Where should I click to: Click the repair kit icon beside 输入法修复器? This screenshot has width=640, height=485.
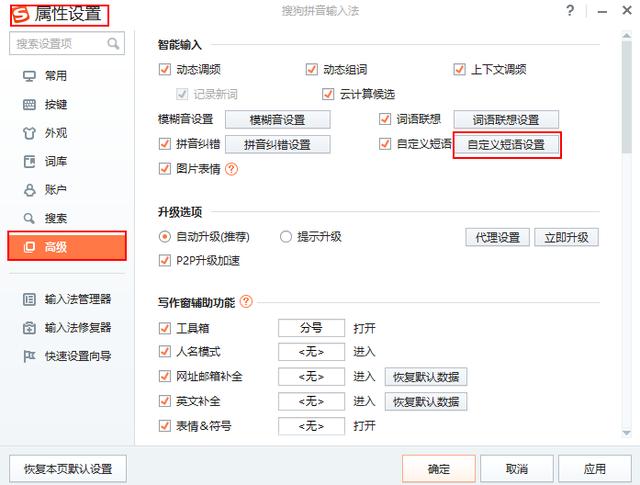coord(29,327)
